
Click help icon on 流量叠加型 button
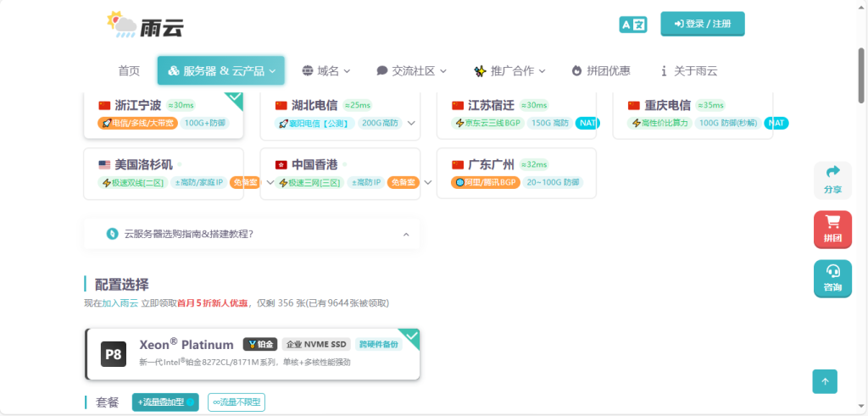coord(191,402)
